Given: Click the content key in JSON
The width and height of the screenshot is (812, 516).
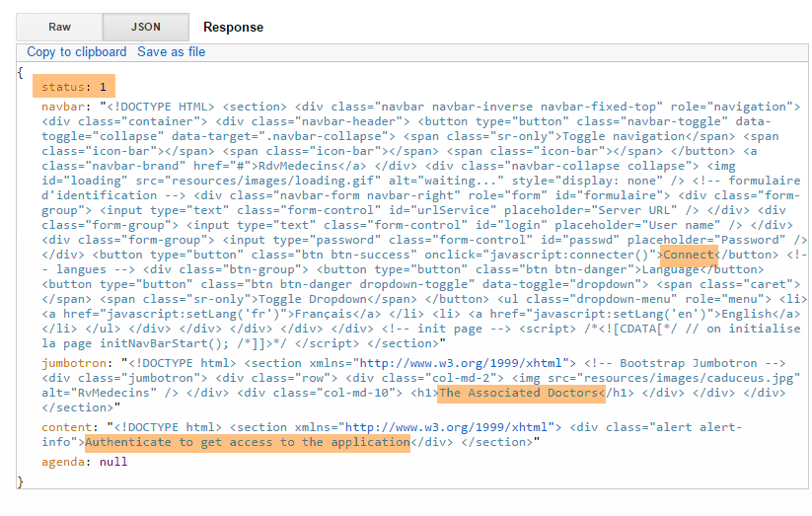Looking at the screenshot, I should tap(68, 427).
